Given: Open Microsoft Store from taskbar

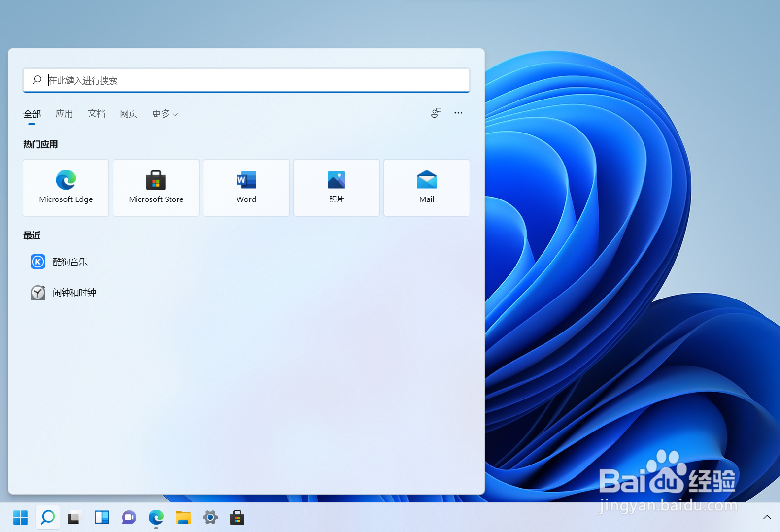Looking at the screenshot, I should click(237, 518).
